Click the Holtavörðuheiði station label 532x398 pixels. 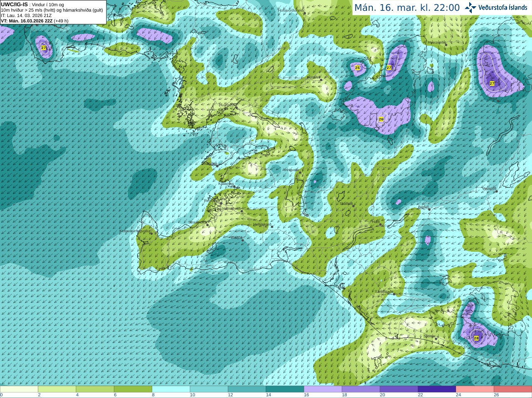(291, 10)
